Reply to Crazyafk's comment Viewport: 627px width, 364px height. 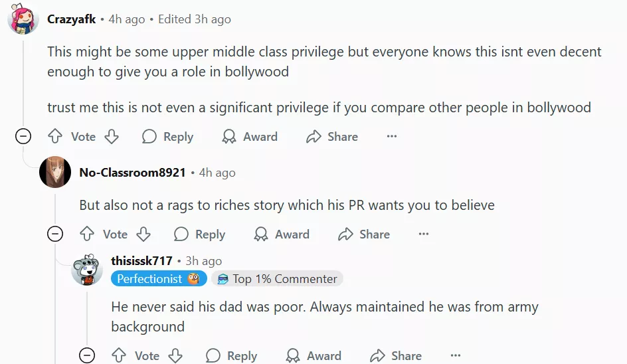[x=168, y=137]
